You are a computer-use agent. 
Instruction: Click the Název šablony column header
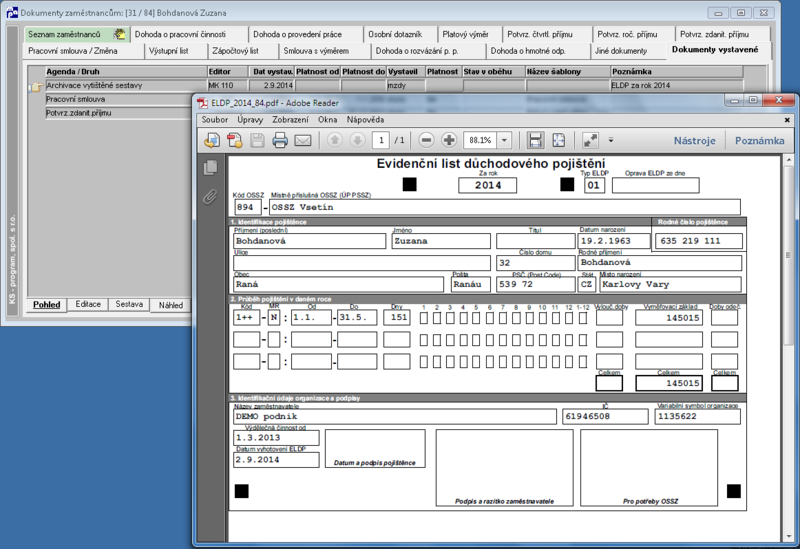[x=568, y=71]
